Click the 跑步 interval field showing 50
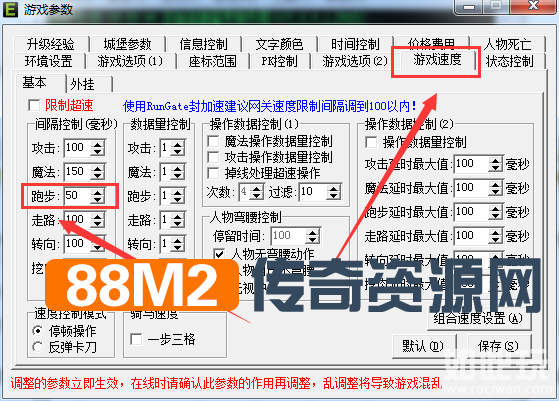 coord(77,196)
